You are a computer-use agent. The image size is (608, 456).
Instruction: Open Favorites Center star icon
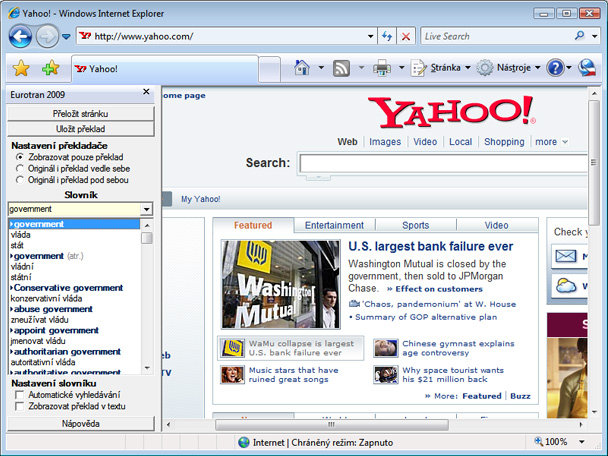pos(21,68)
